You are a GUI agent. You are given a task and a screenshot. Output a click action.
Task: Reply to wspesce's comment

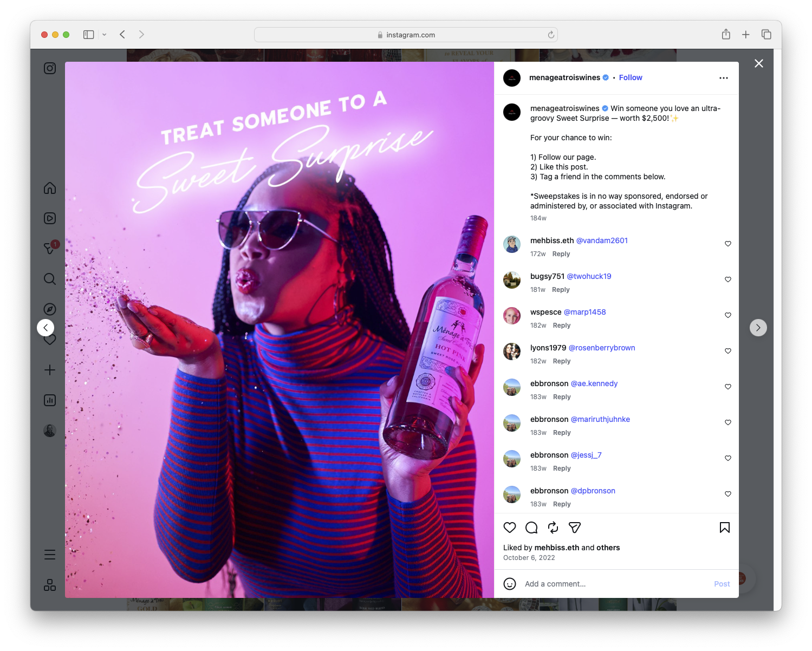pyautogui.click(x=561, y=325)
